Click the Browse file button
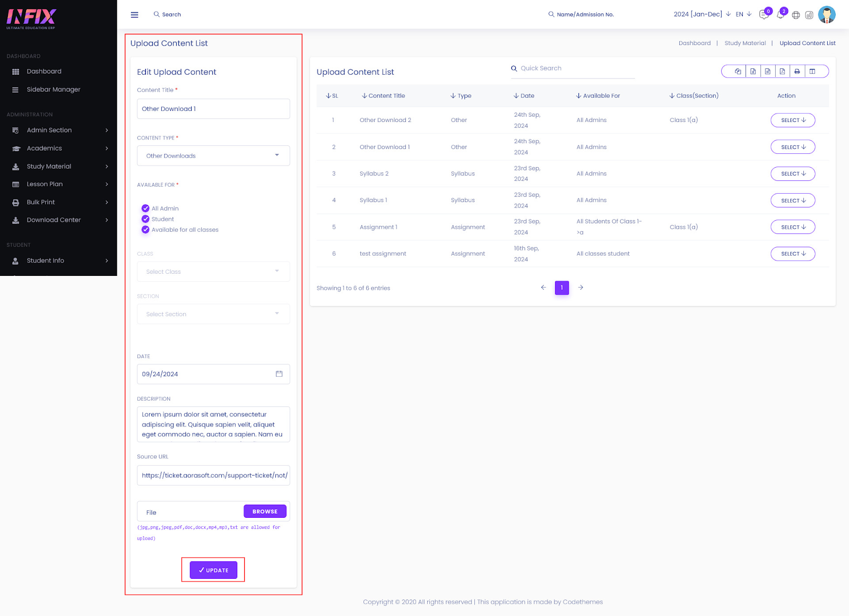The image size is (849, 616). (265, 511)
